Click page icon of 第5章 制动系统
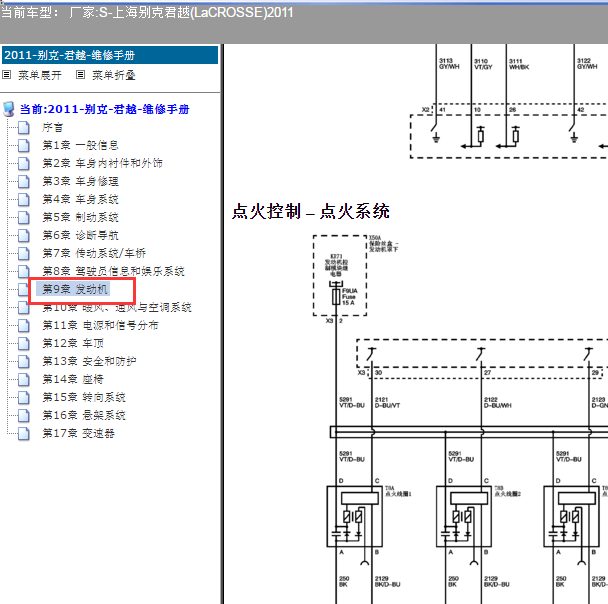Screen dimensions: 608x604 [24, 217]
